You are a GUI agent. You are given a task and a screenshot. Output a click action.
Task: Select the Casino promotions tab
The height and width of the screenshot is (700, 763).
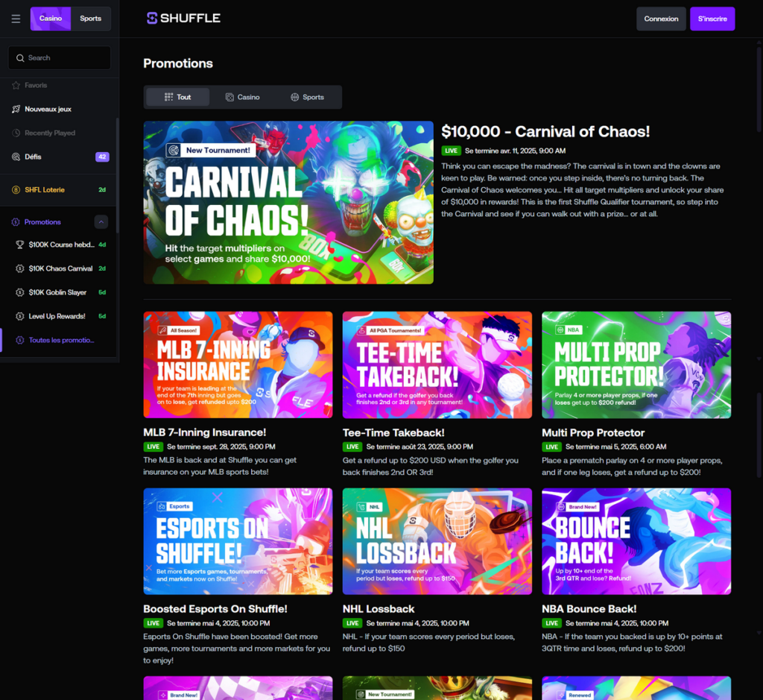(x=242, y=97)
